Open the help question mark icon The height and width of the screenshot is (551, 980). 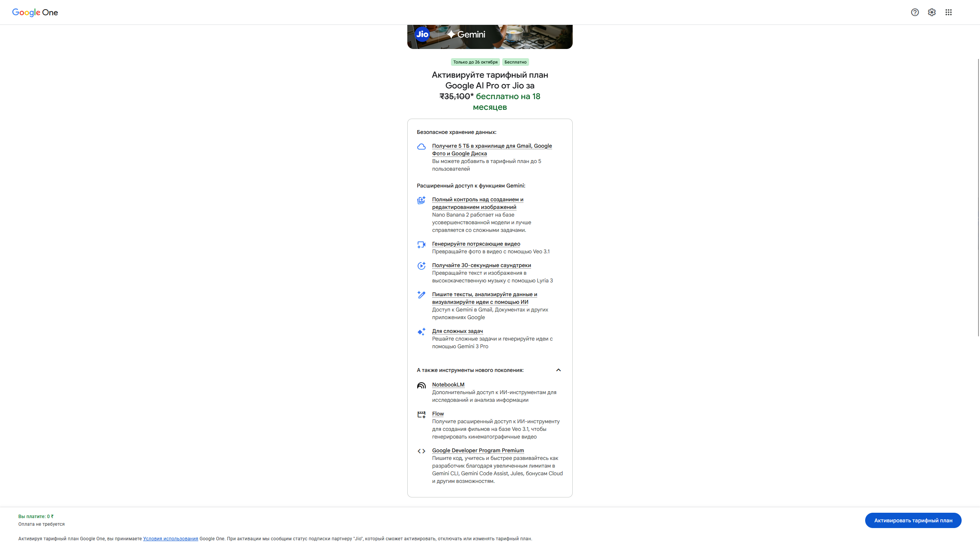point(915,12)
